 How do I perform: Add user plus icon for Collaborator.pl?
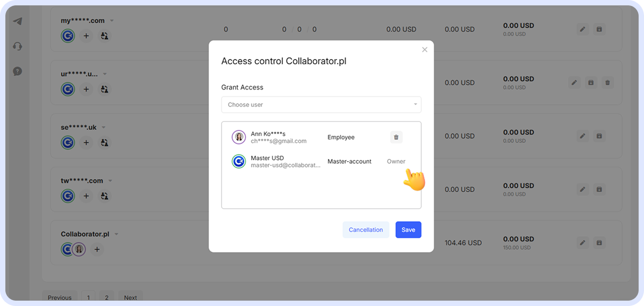[x=97, y=249]
